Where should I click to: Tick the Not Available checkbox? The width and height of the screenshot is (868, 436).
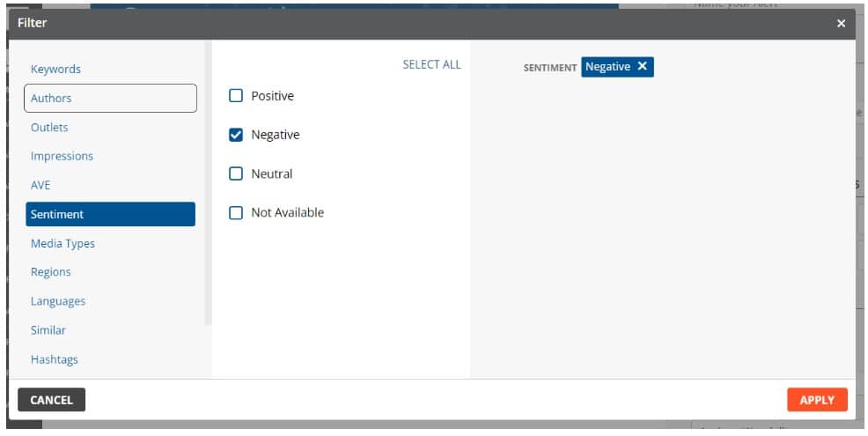pos(236,213)
